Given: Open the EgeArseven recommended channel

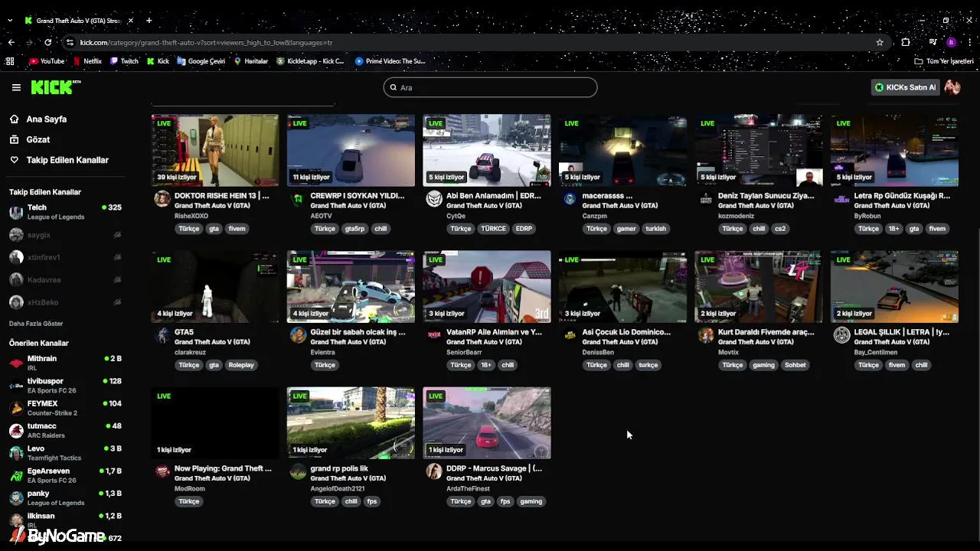Looking at the screenshot, I should pos(65,475).
